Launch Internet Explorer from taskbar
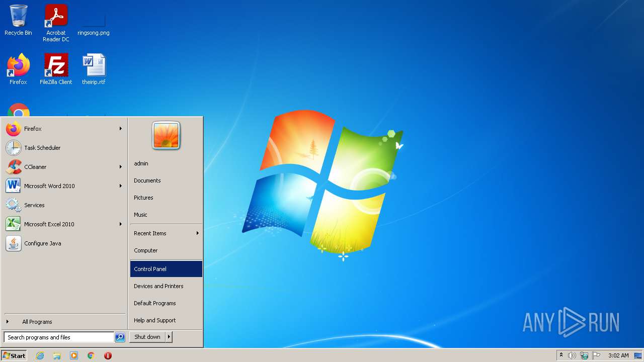Image resolution: width=644 pixels, height=362 pixels. point(40,355)
